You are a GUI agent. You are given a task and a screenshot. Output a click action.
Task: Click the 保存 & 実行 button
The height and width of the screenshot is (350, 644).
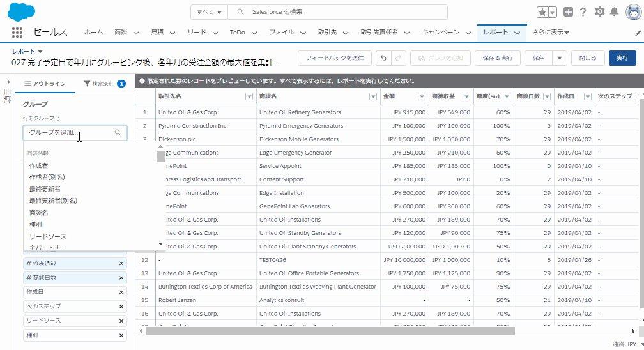click(x=498, y=58)
